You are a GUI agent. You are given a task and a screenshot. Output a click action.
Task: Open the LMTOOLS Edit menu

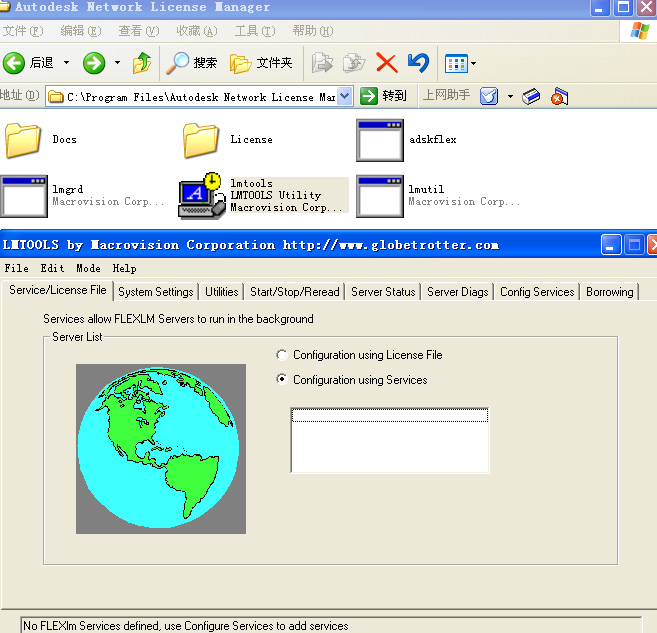(52, 268)
